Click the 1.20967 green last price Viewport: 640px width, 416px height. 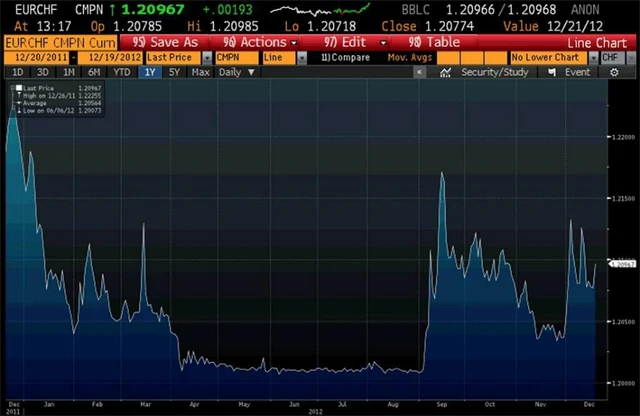153,9
